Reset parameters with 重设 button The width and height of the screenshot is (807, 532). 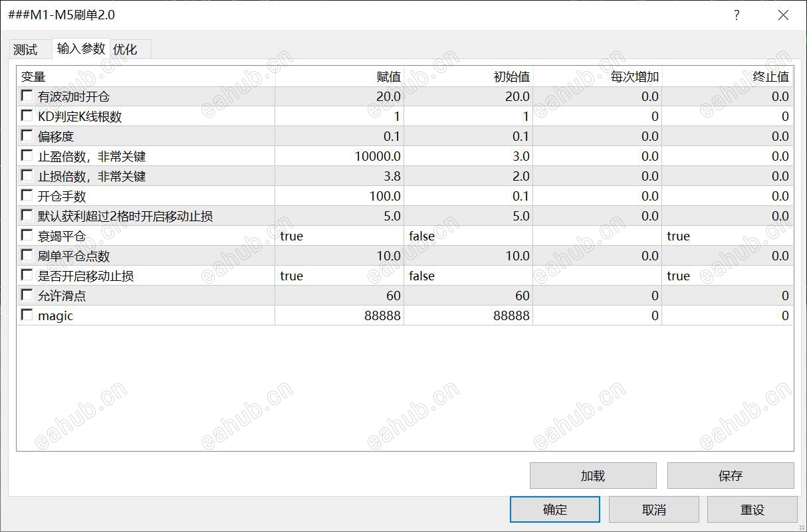[752, 509]
